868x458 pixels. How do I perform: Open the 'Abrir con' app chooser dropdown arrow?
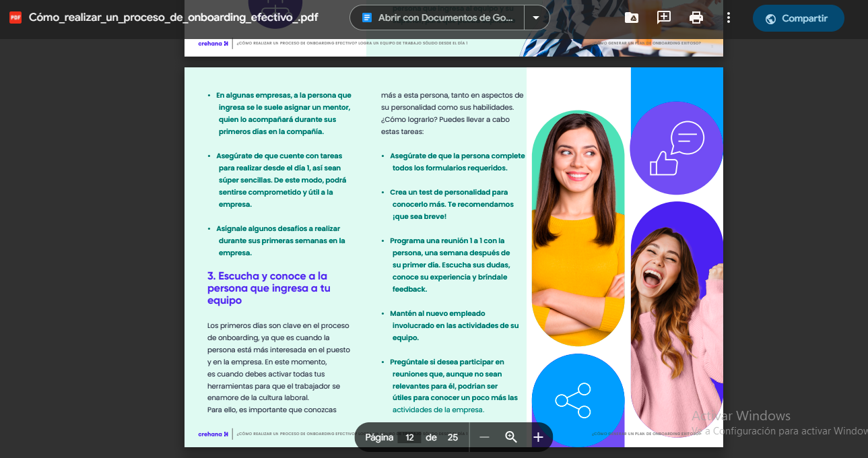(535, 17)
